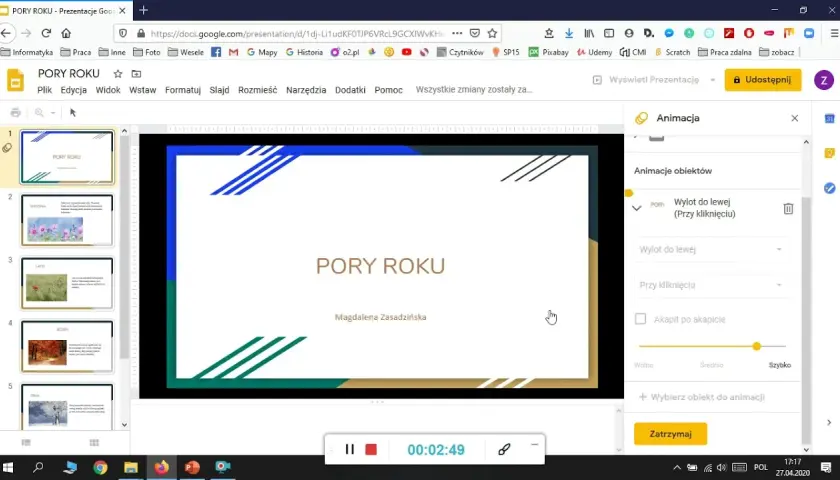
Task: Open Google Keep side panel icon
Action: [x=829, y=153]
